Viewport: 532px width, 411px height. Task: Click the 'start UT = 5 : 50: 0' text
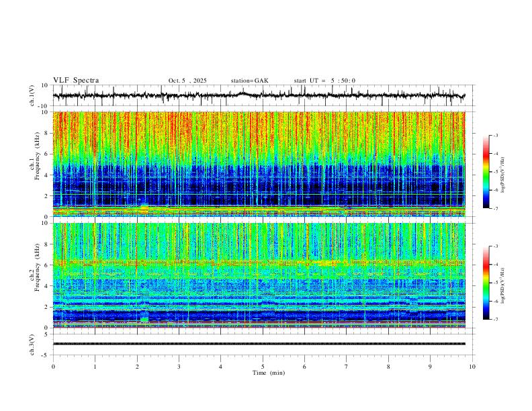(x=324, y=81)
